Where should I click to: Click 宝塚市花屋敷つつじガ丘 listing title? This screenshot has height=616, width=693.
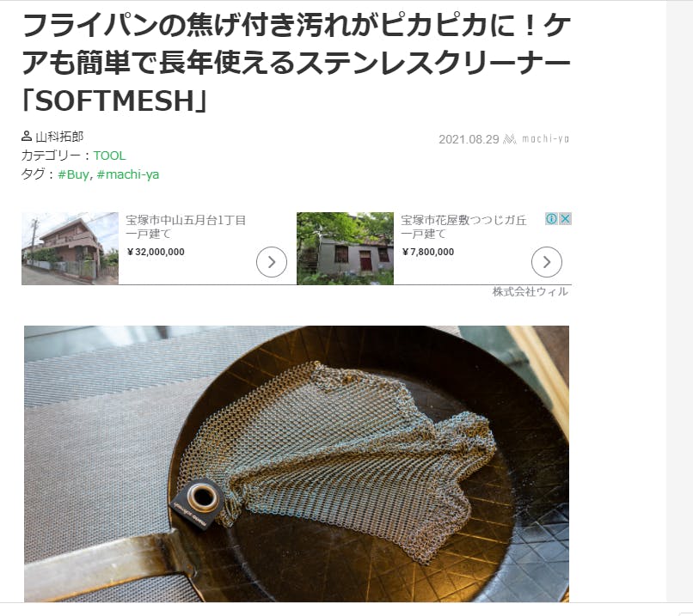click(x=463, y=220)
